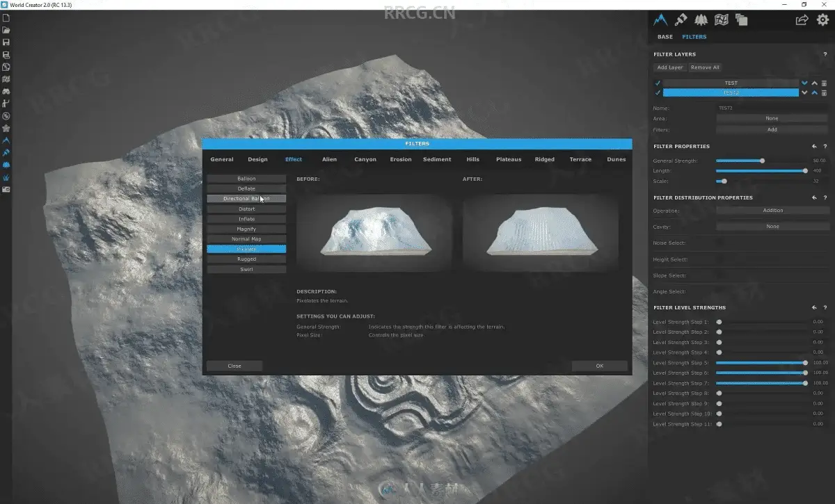Open the Dunes filter category tab
The width and height of the screenshot is (835, 504).
pyautogui.click(x=617, y=159)
